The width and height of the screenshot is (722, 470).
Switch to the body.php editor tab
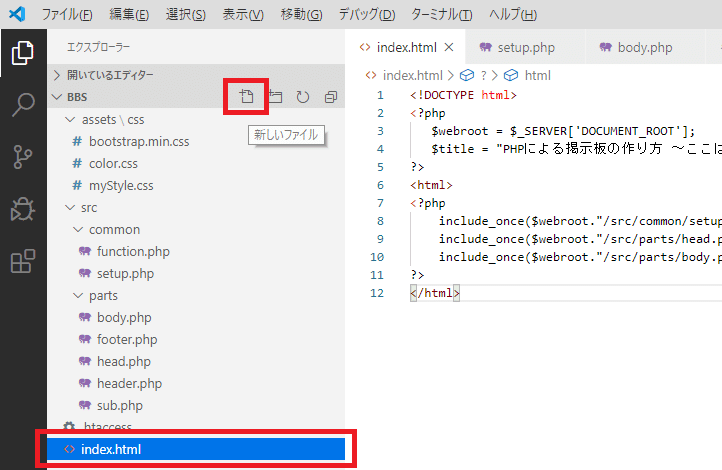point(645,47)
